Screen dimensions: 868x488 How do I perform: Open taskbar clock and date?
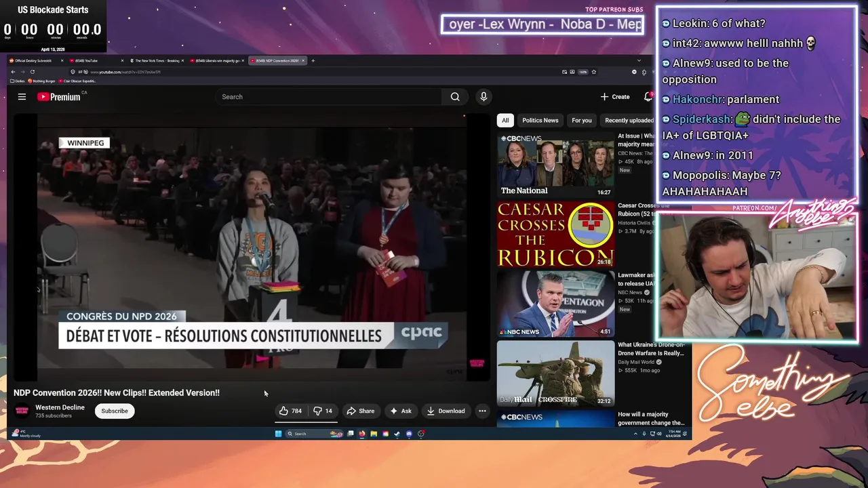(674, 434)
